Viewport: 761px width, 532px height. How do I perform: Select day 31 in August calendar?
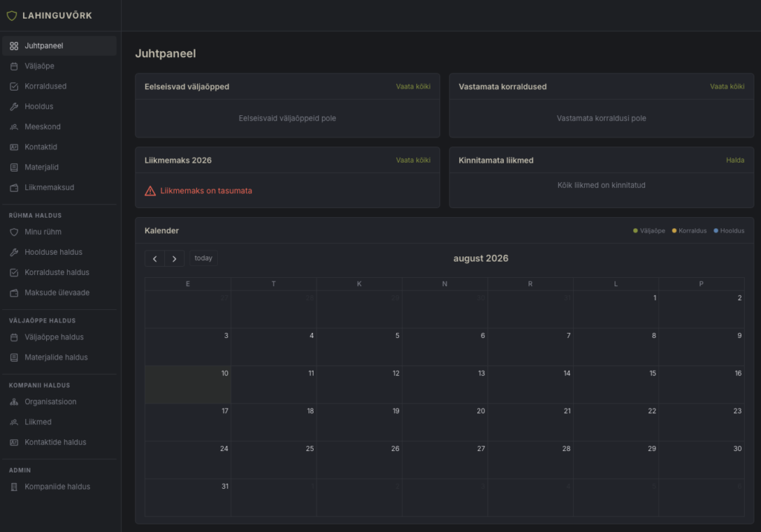pyautogui.click(x=188, y=498)
